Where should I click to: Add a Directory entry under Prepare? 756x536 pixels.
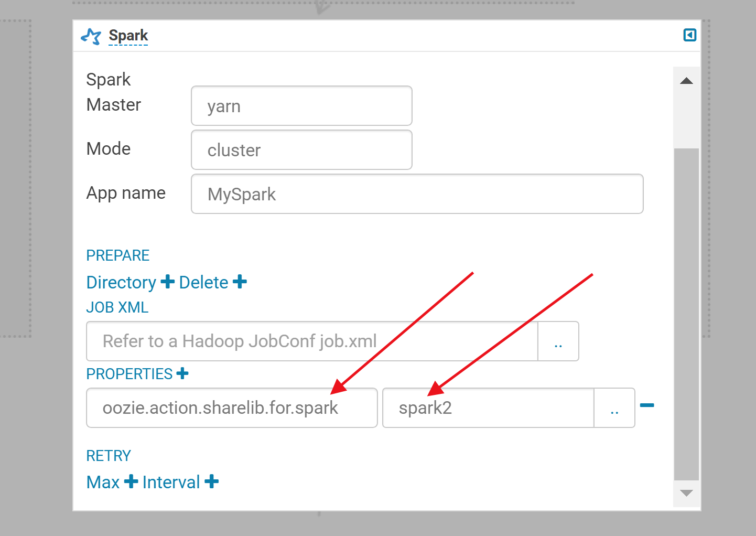click(167, 282)
